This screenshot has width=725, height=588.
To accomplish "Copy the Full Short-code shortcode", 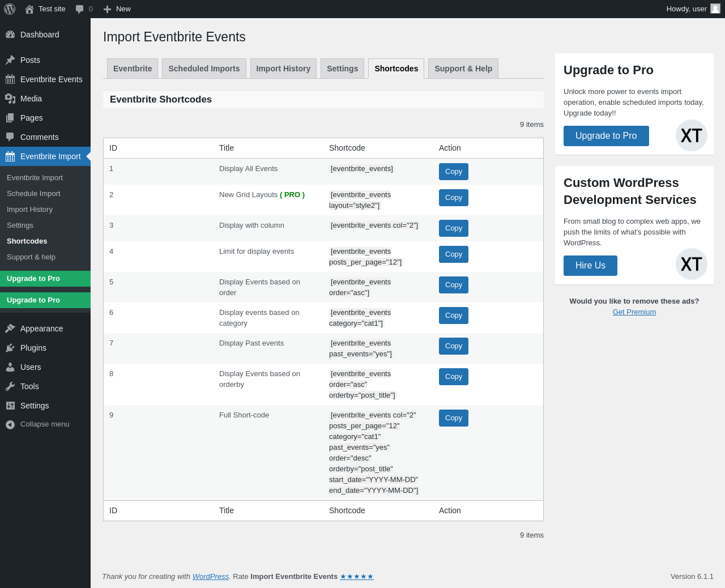I will (x=454, y=418).
